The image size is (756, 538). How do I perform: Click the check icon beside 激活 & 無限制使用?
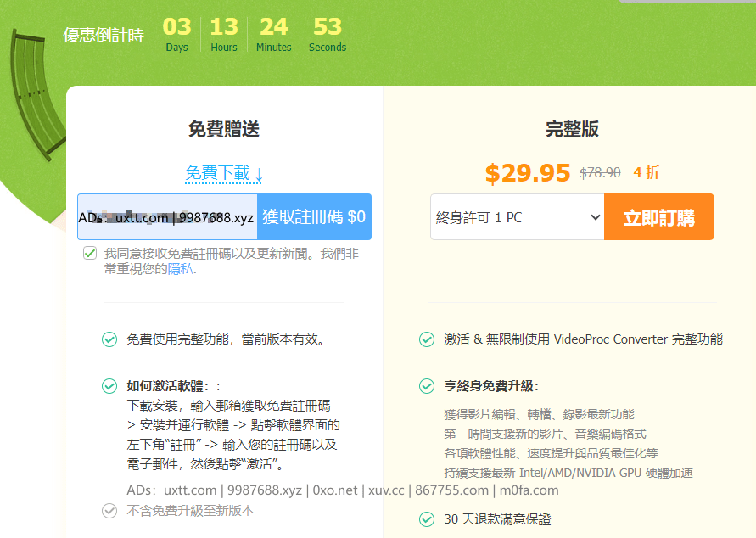tap(427, 339)
